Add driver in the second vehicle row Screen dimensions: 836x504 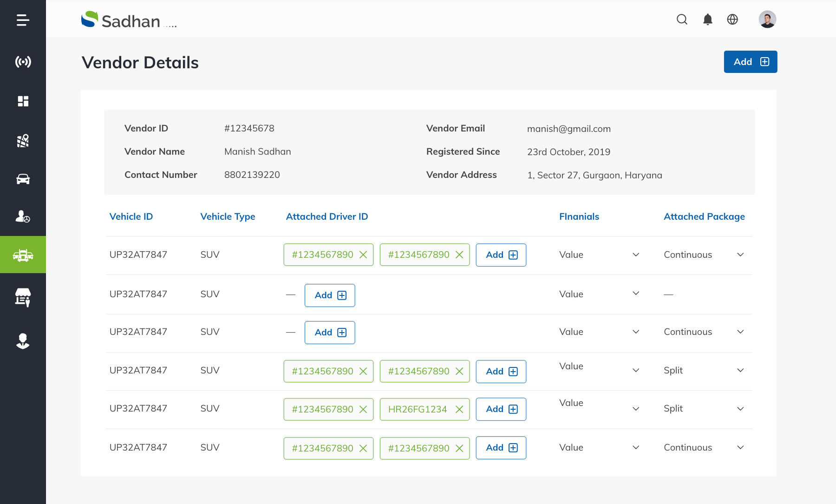tap(330, 295)
